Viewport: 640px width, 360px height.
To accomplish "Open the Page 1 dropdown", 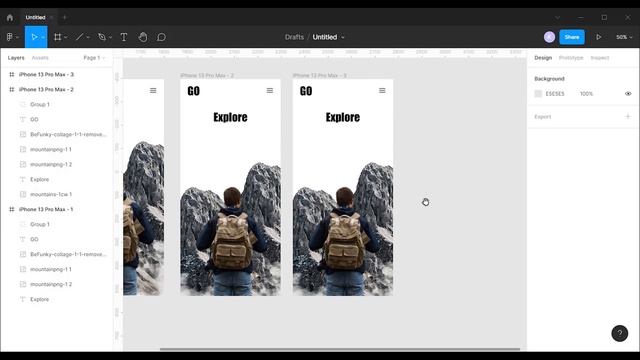I will pyautogui.click(x=94, y=58).
